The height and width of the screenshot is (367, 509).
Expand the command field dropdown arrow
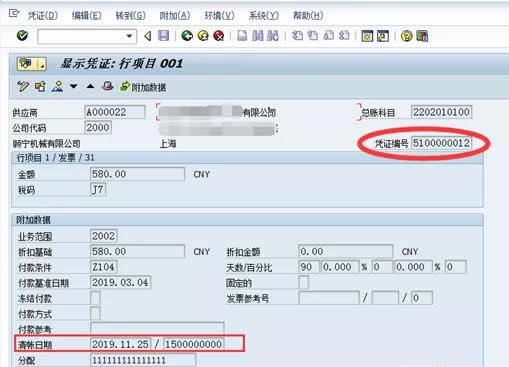(x=129, y=36)
